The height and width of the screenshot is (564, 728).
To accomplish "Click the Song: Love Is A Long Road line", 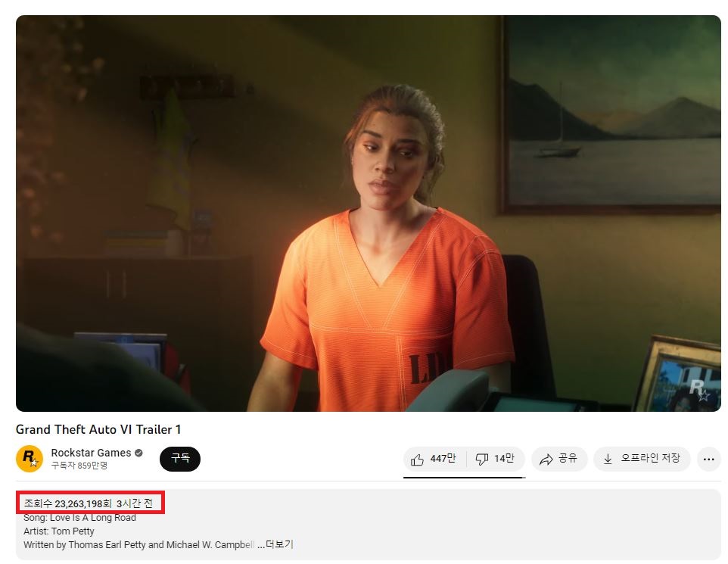I will 80,518.
